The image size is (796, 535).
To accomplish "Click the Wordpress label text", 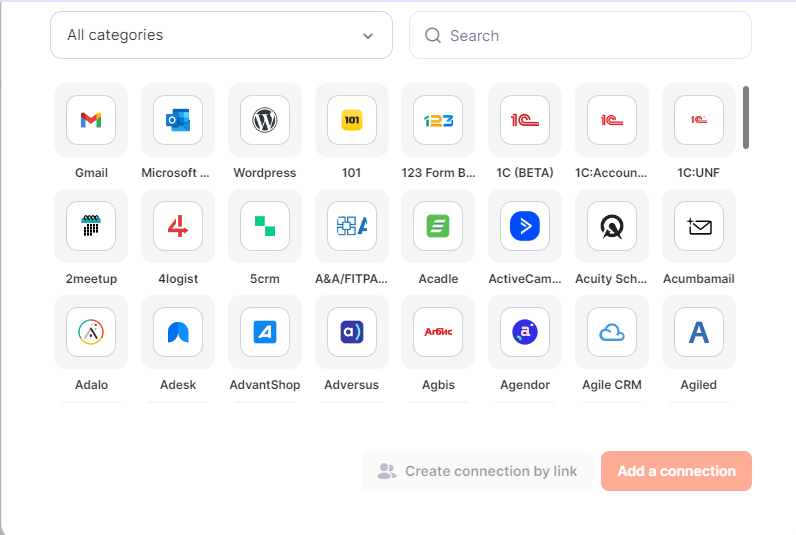I will (264, 173).
